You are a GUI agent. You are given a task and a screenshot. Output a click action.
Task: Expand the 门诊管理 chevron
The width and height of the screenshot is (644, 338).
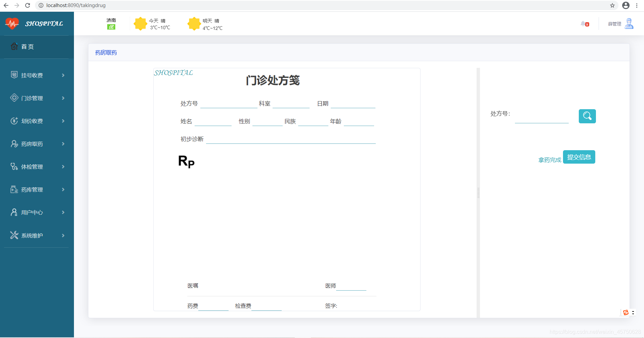[63, 98]
